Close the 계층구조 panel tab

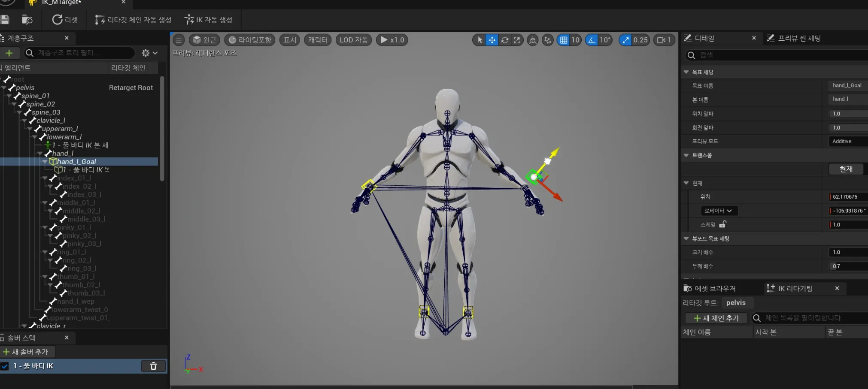tap(67, 38)
